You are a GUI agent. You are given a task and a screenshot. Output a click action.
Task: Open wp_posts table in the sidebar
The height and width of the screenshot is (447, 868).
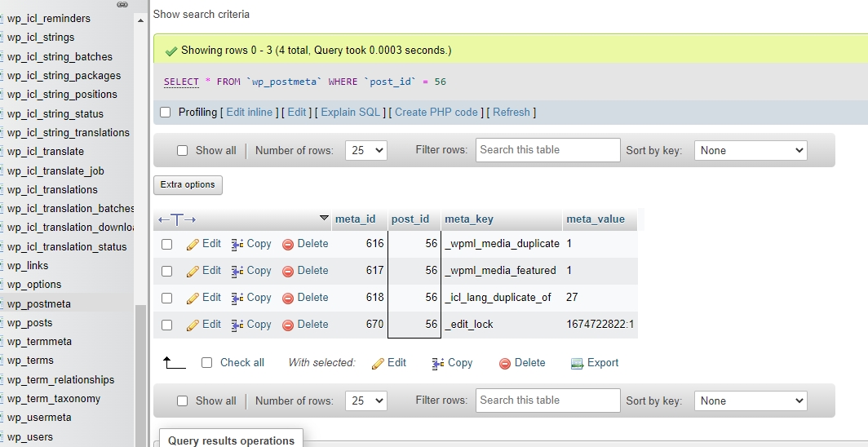(30, 323)
